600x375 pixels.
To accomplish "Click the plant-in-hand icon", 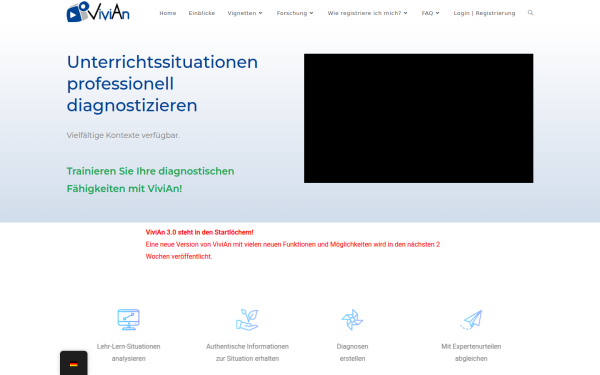I will (247, 320).
